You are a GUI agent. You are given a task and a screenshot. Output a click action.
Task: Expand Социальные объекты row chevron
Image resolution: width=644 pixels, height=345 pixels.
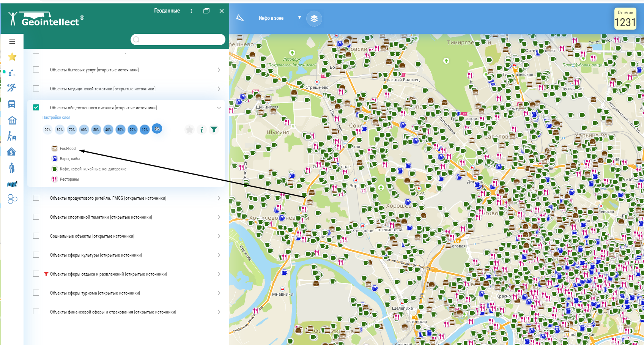pos(219,236)
